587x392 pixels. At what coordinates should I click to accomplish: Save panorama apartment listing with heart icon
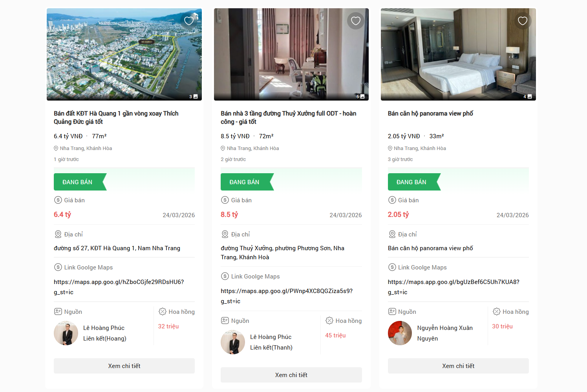point(523,21)
